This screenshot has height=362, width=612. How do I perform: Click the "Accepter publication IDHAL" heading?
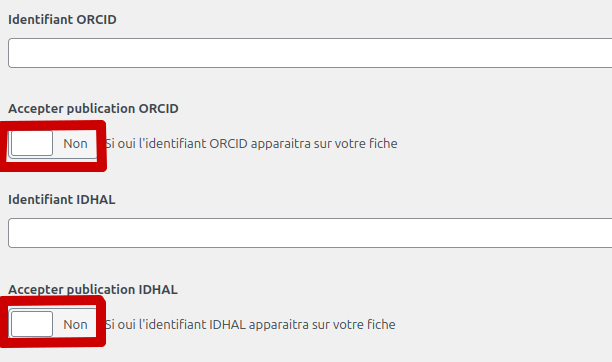point(93,290)
